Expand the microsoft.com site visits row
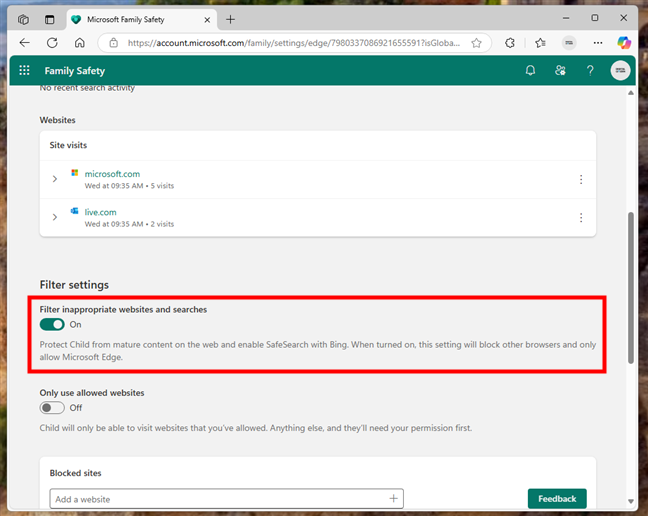This screenshot has width=648, height=516. pyautogui.click(x=56, y=179)
